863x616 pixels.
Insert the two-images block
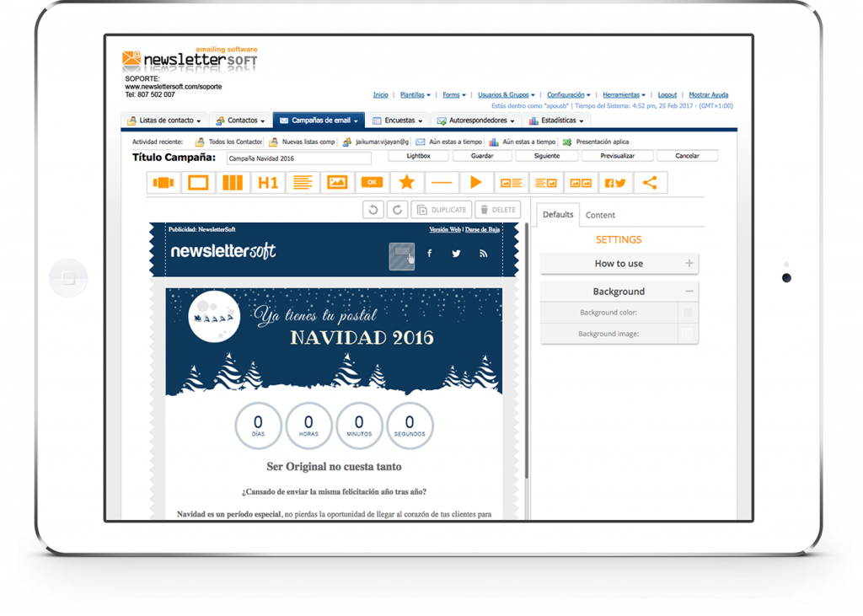coord(581,183)
